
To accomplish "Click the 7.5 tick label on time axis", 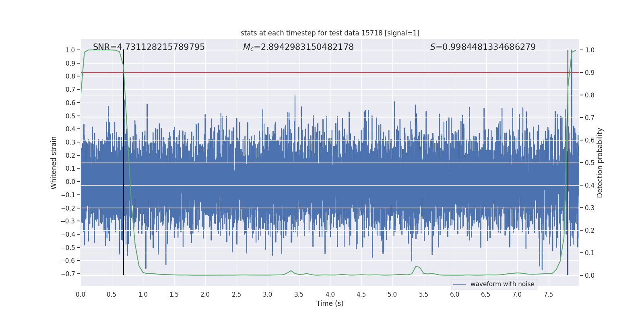I will click(x=548, y=295).
